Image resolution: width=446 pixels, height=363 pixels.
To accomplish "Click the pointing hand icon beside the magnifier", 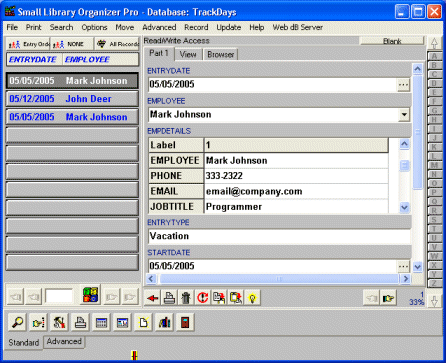I will pos(38,322).
